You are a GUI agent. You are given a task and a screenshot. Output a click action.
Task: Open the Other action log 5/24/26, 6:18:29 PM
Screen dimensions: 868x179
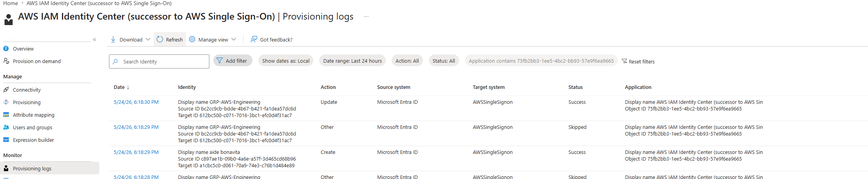(x=136, y=127)
